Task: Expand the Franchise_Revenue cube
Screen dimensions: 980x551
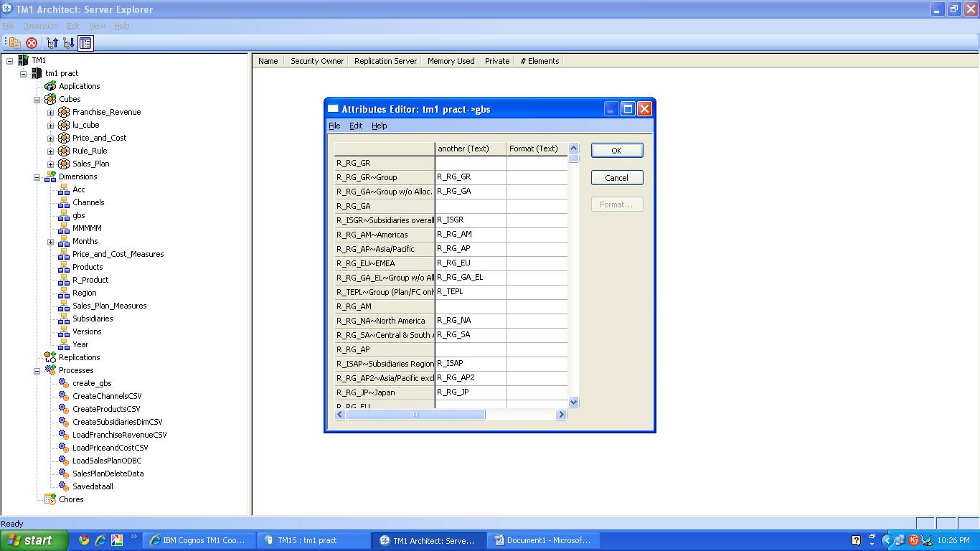Action: 51,113
